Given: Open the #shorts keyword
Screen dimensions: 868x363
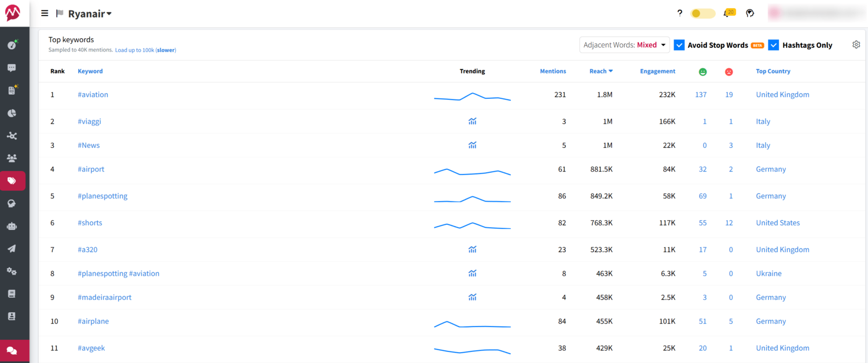Looking at the screenshot, I should point(90,223).
